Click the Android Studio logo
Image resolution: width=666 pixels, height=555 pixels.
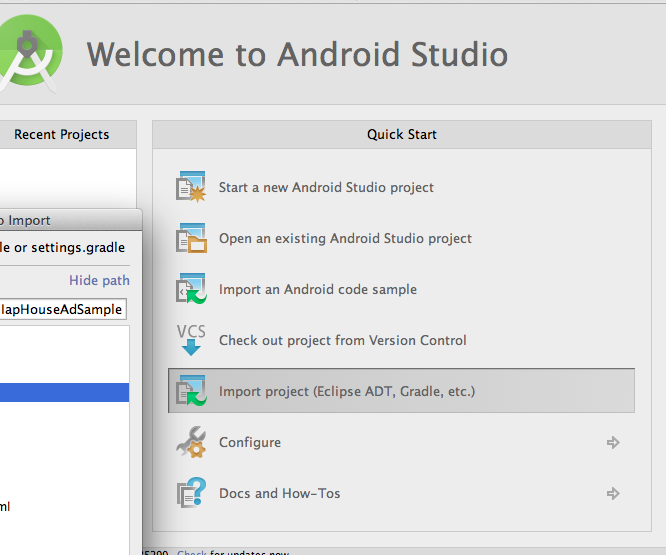point(30,53)
